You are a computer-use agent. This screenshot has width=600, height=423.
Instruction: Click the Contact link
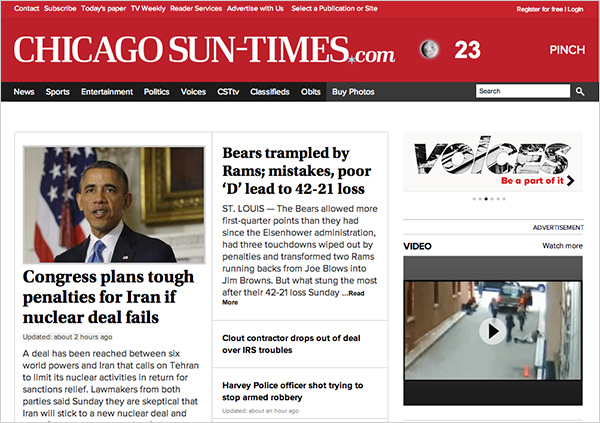pos(26,8)
